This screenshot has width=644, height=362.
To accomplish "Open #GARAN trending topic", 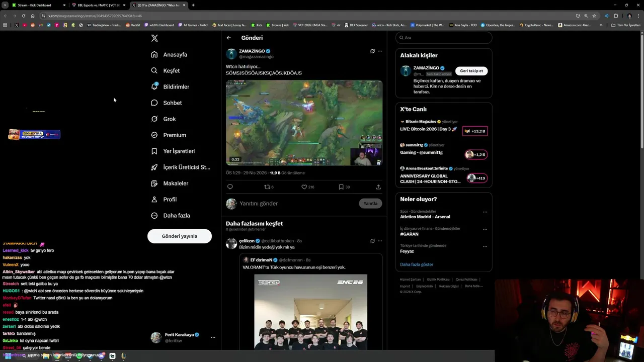I will point(409,234).
